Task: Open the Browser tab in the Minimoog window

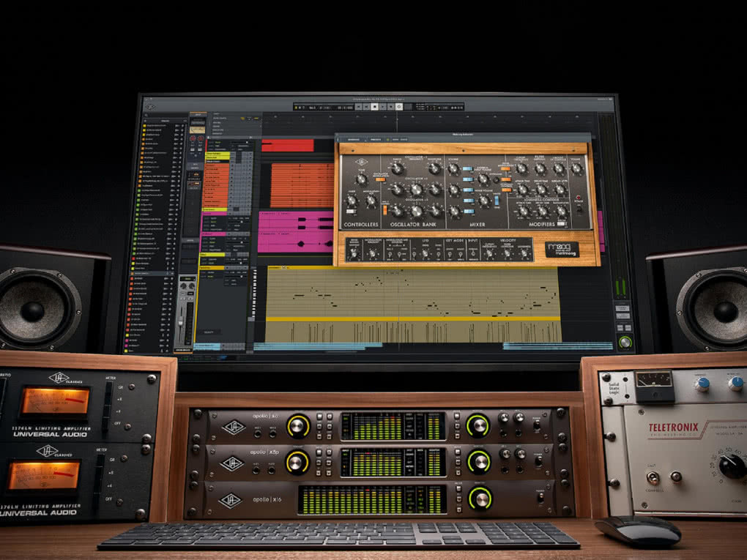Action: coord(354,140)
